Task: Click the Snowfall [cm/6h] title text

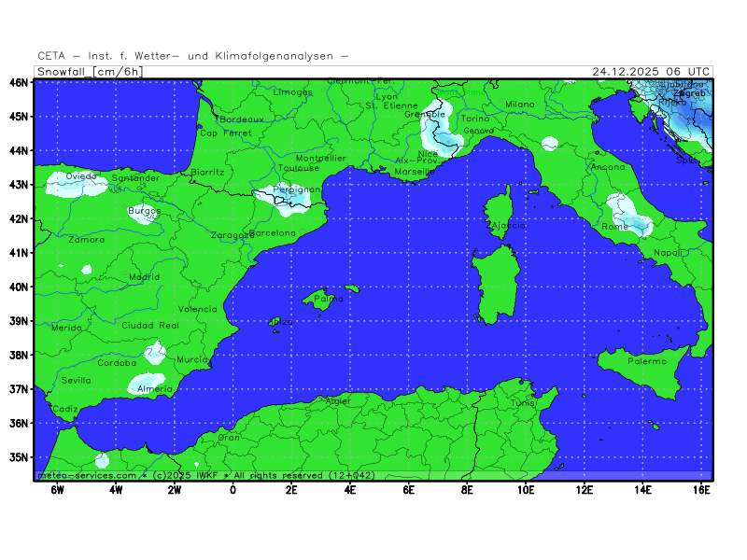Action: point(91,71)
